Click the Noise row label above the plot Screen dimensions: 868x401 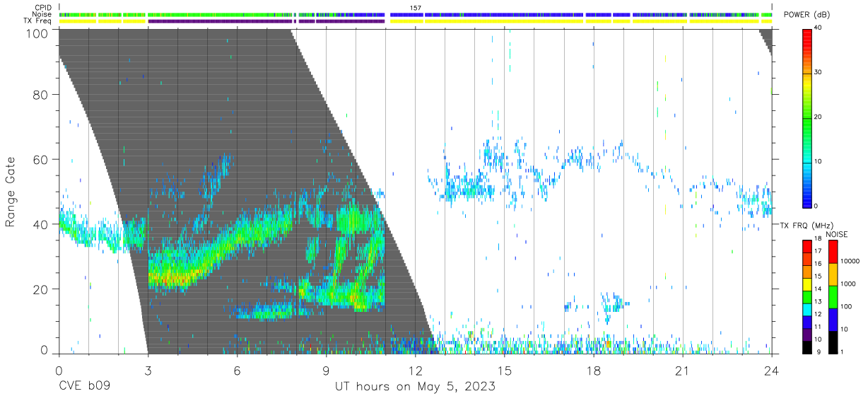click(43, 14)
